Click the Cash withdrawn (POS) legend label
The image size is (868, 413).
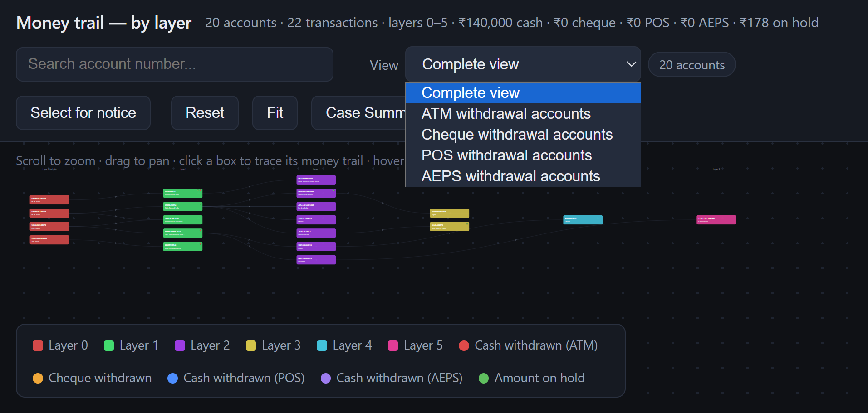[x=244, y=378]
